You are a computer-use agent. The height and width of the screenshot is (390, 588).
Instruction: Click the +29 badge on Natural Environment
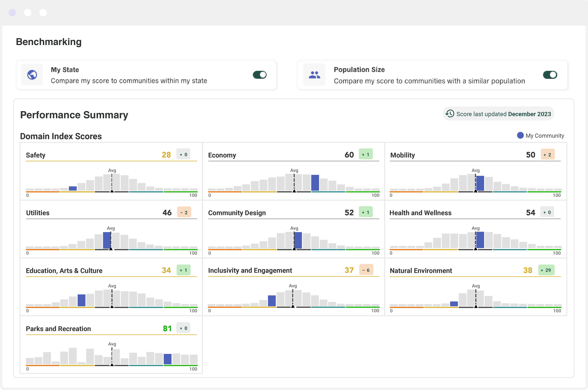point(546,270)
